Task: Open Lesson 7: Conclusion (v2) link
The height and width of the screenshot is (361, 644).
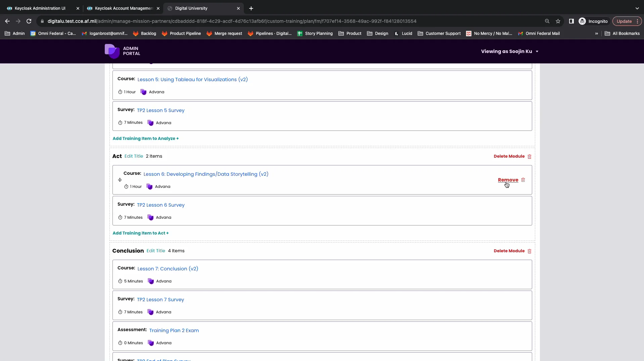Action: click(x=168, y=269)
